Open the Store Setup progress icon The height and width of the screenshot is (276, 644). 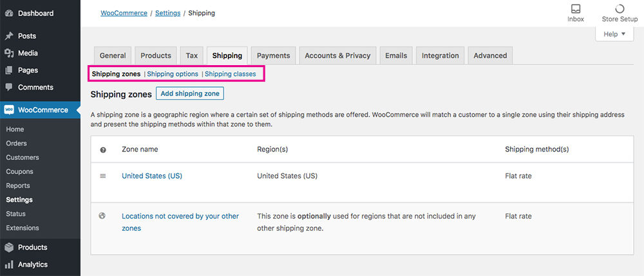click(620, 9)
